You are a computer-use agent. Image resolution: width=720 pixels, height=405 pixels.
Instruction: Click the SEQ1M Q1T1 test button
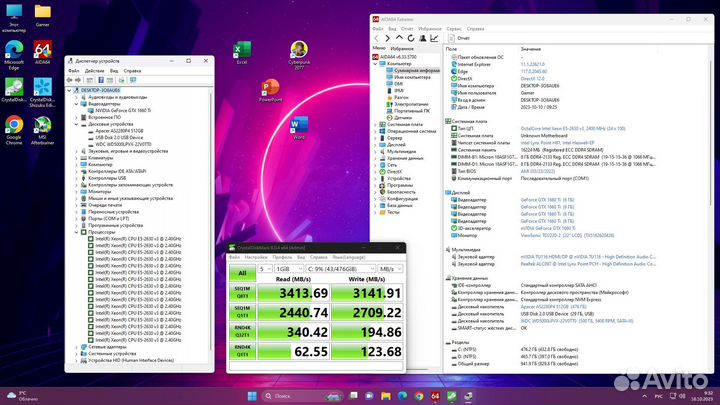pyautogui.click(x=242, y=312)
